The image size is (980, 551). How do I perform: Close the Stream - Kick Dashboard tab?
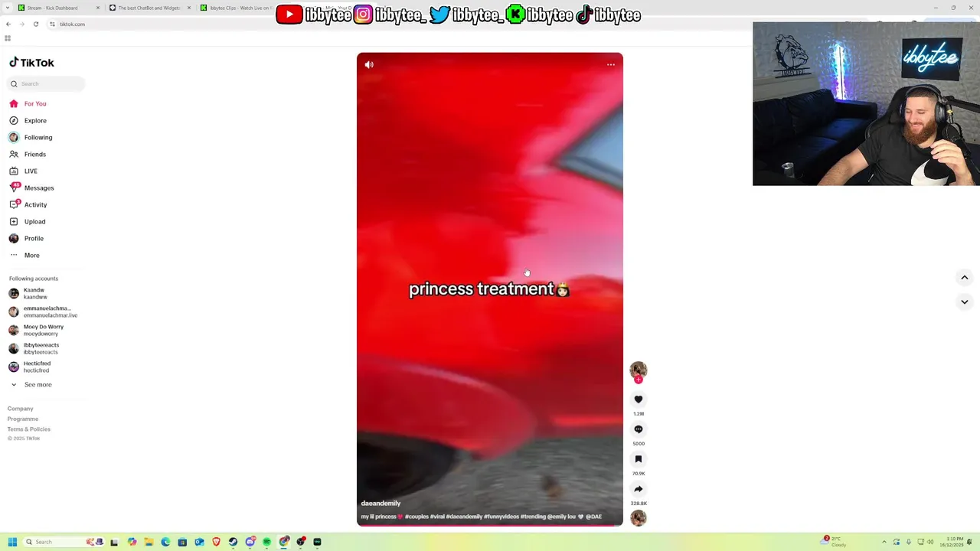click(98, 8)
